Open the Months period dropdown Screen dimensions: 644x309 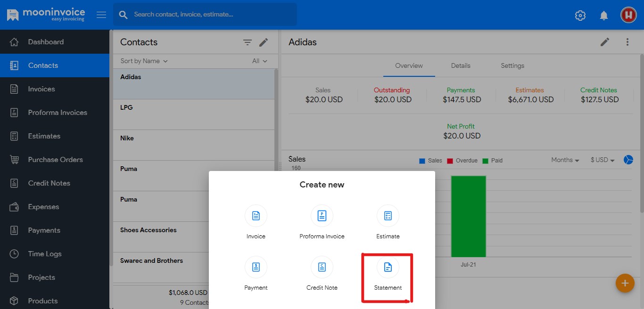565,160
